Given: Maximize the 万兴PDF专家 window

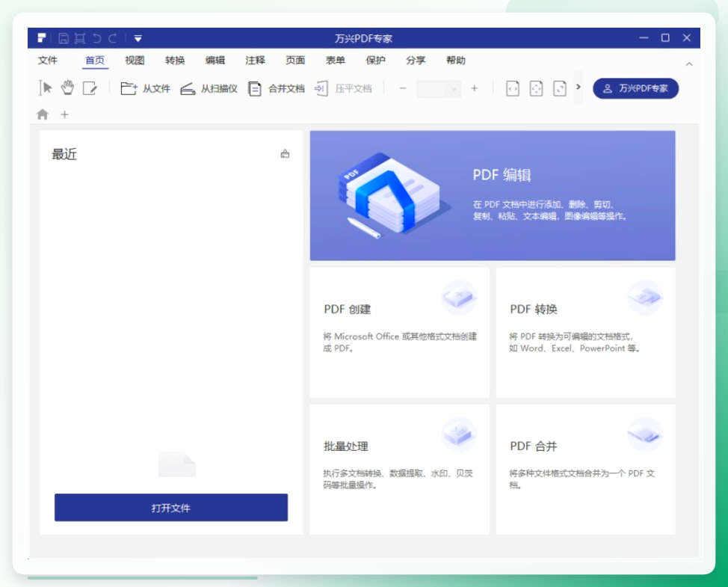Looking at the screenshot, I should (665, 38).
